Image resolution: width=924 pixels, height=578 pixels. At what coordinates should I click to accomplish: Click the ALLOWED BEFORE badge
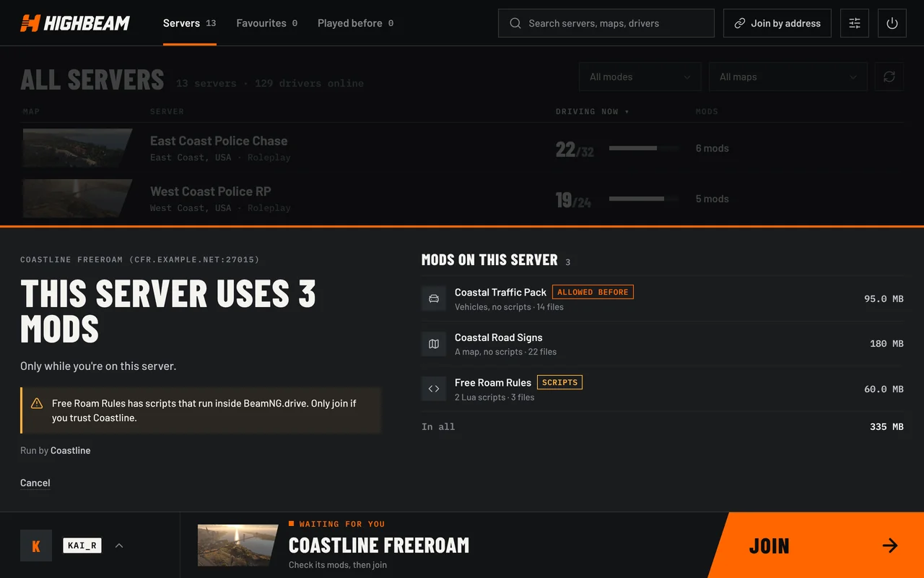593,292
